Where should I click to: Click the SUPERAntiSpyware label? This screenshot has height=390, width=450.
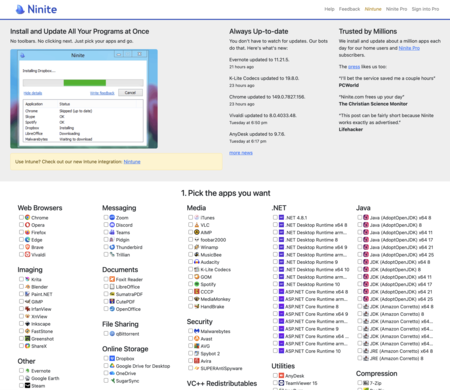221,368
